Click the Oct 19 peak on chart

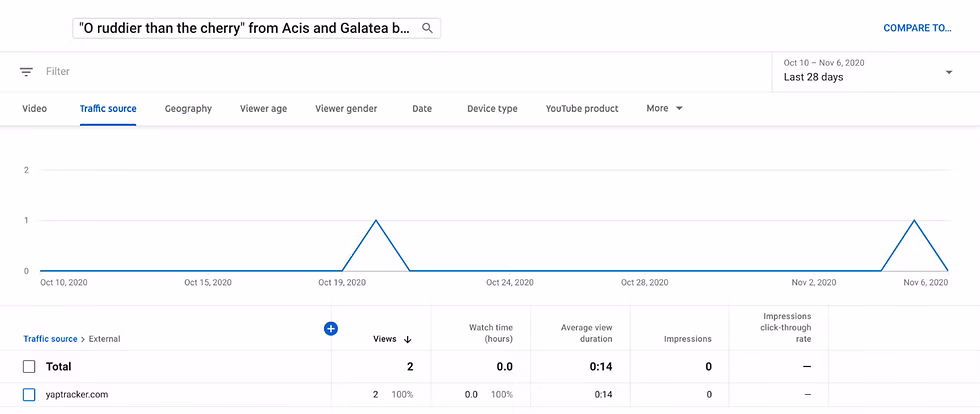tap(375, 221)
